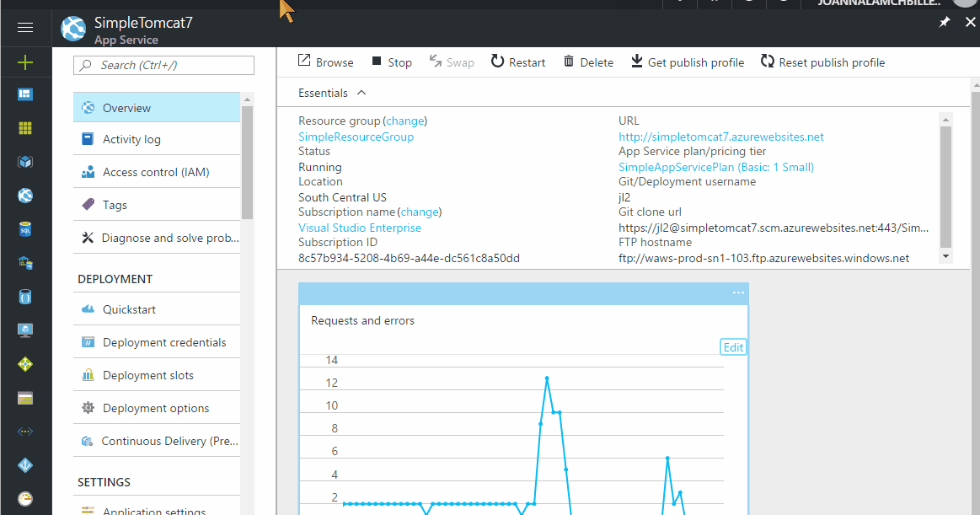Image resolution: width=980 pixels, height=515 pixels.
Task: Open the SimpleResourceGroup link
Action: pyautogui.click(x=356, y=136)
